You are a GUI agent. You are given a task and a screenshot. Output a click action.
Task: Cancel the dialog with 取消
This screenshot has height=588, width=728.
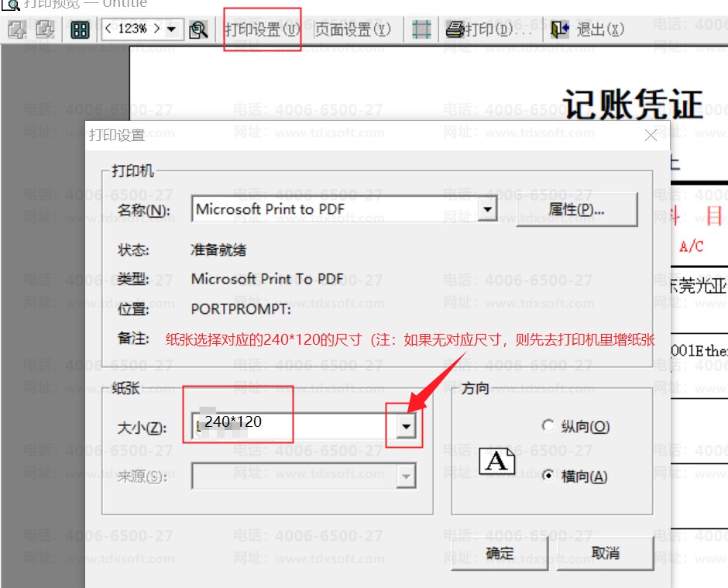[605, 553]
